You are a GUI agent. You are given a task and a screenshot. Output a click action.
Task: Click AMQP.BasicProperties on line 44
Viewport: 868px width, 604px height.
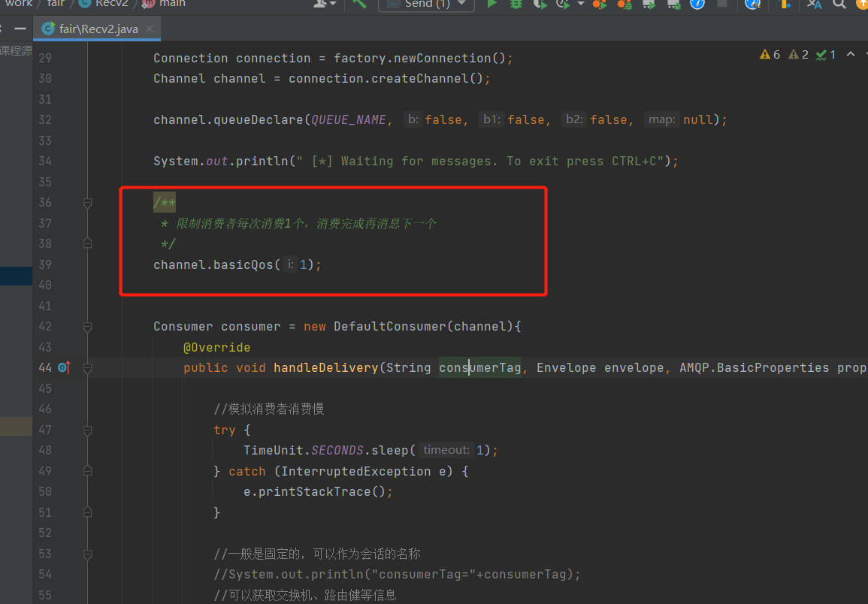tap(754, 367)
